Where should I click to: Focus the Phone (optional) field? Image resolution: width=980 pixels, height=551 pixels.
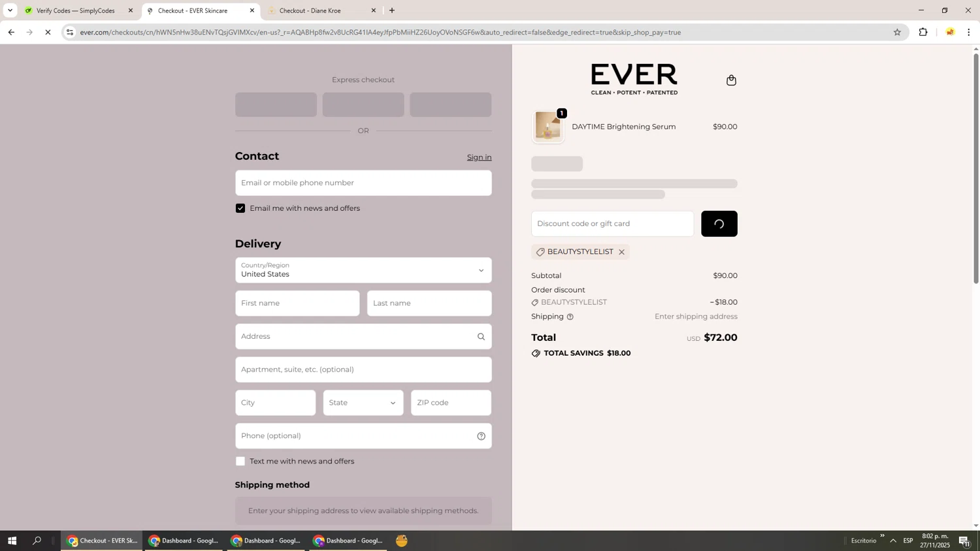363,436
